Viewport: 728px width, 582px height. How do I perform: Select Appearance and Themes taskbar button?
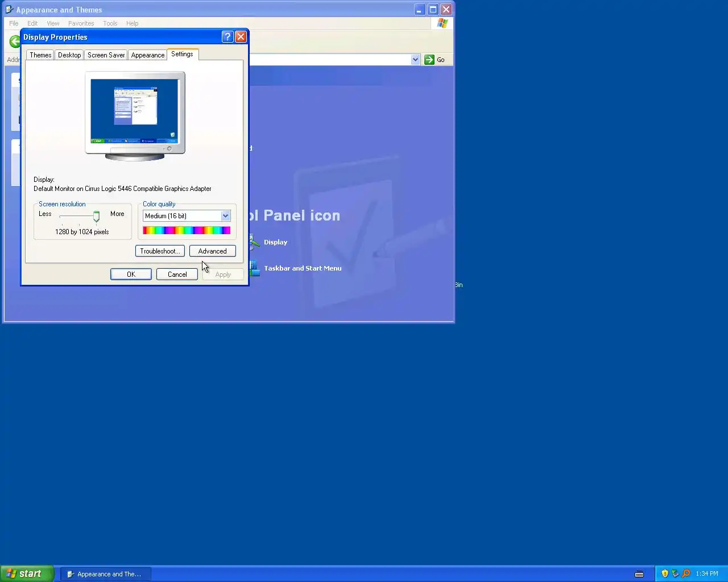coord(106,574)
